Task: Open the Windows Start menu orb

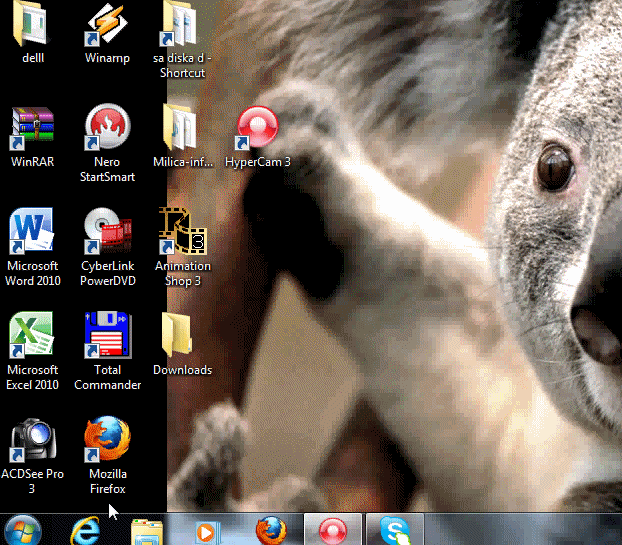Action: 23,531
